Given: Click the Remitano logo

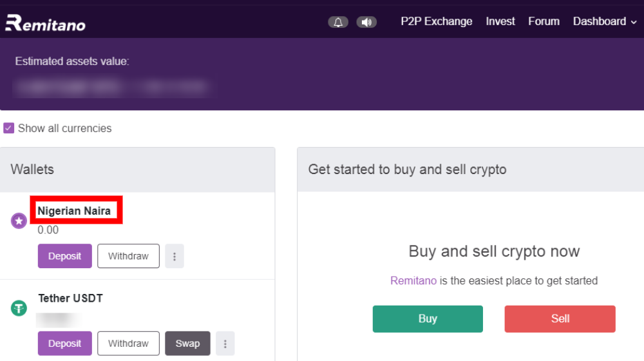Looking at the screenshot, I should pos(45,23).
